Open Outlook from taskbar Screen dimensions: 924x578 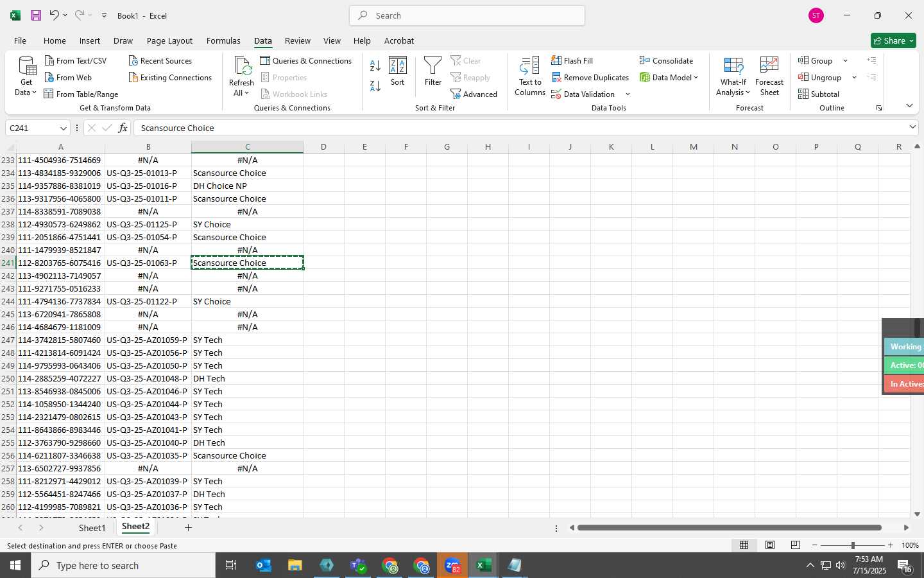[264, 565]
